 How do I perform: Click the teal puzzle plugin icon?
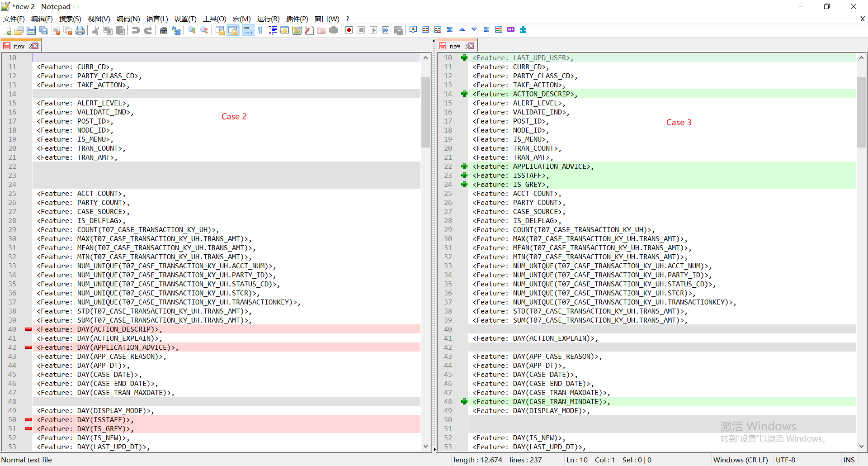point(523,29)
